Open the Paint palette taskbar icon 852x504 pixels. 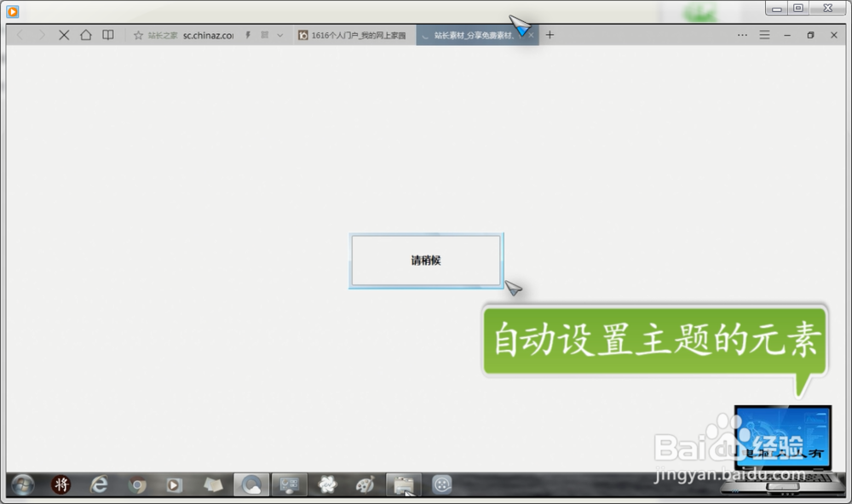366,484
